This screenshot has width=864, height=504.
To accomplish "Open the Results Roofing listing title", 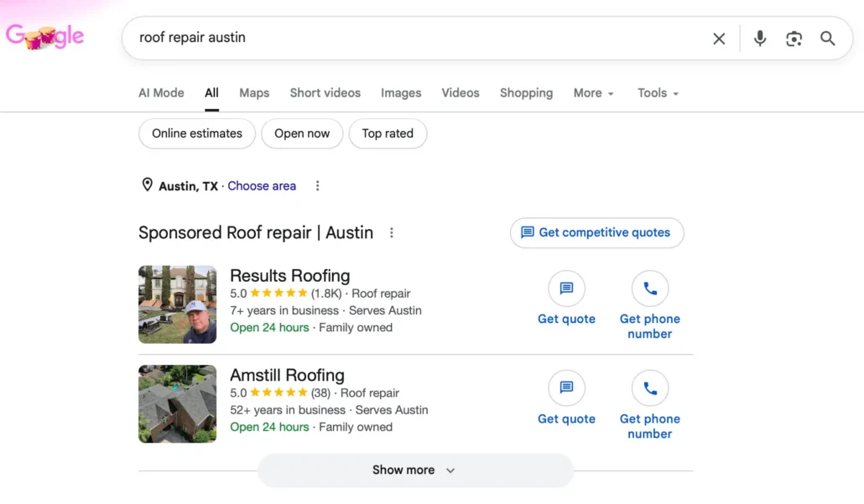I will coord(290,275).
